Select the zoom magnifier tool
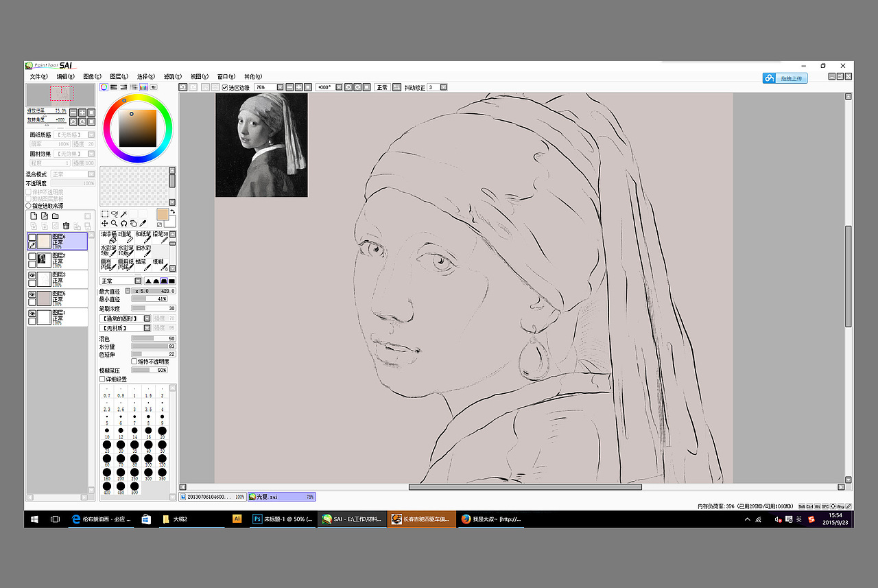The height and width of the screenshot is (588, 878). 115,224
